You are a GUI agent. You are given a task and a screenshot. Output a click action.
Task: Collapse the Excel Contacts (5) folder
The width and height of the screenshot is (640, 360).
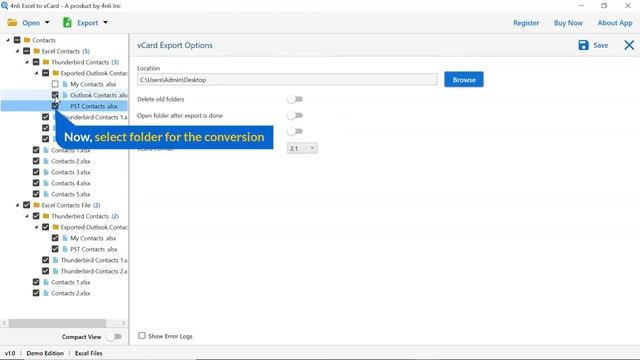point(17,51)
